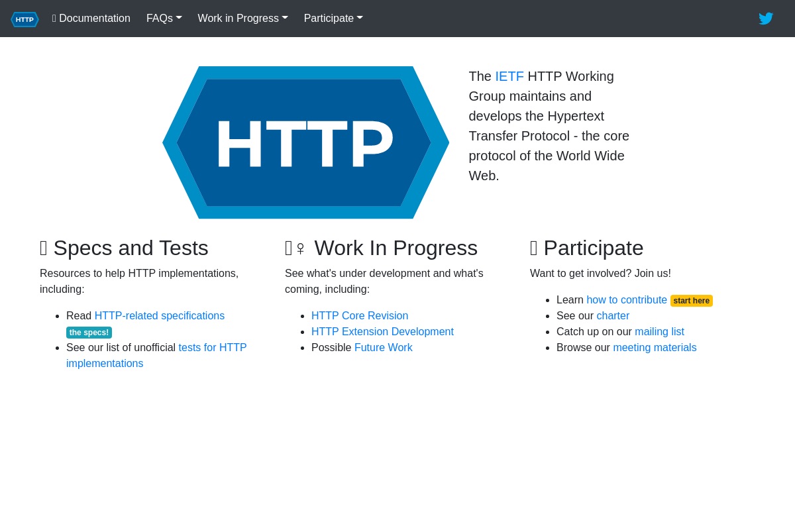
Task: Open HTTP-related specifications link
Action: coord(160,316)
